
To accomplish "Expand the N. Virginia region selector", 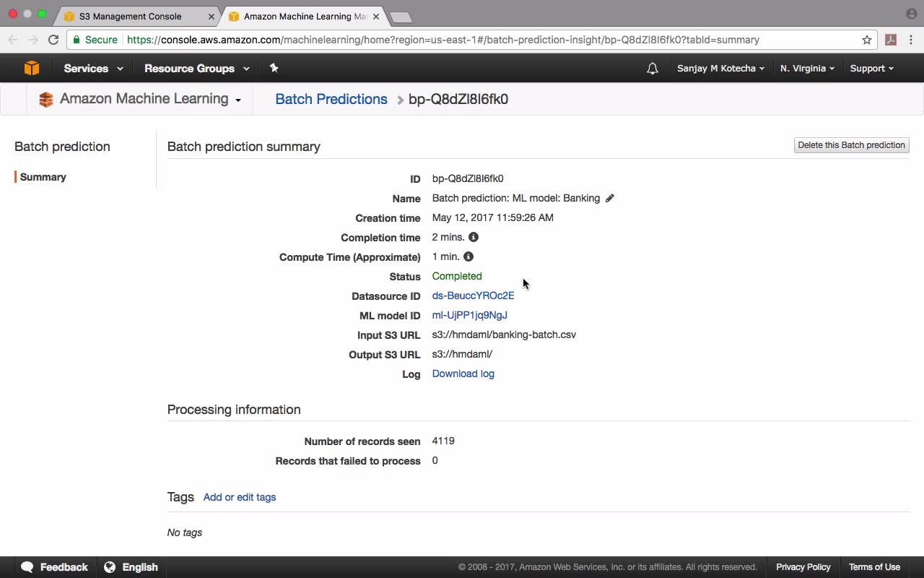I will [x=807, y=69].
